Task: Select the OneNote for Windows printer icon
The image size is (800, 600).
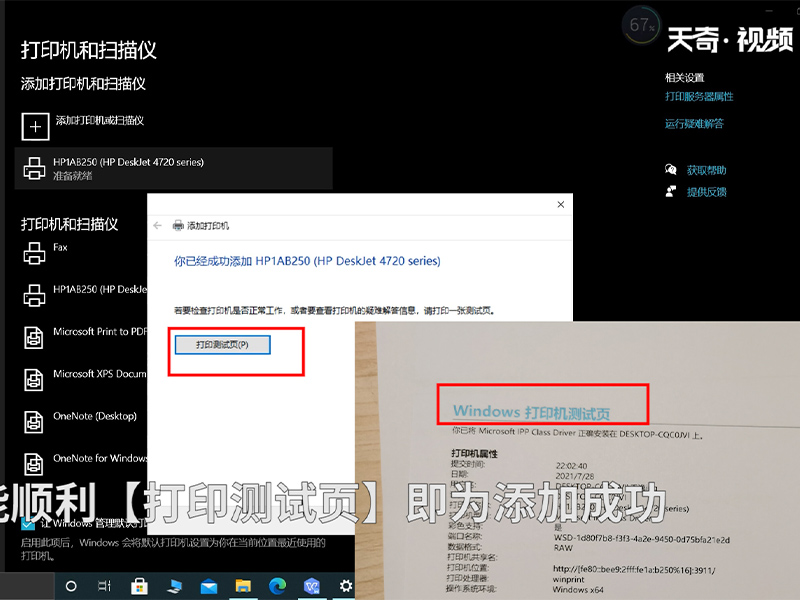Action: [x=34, y=464]
